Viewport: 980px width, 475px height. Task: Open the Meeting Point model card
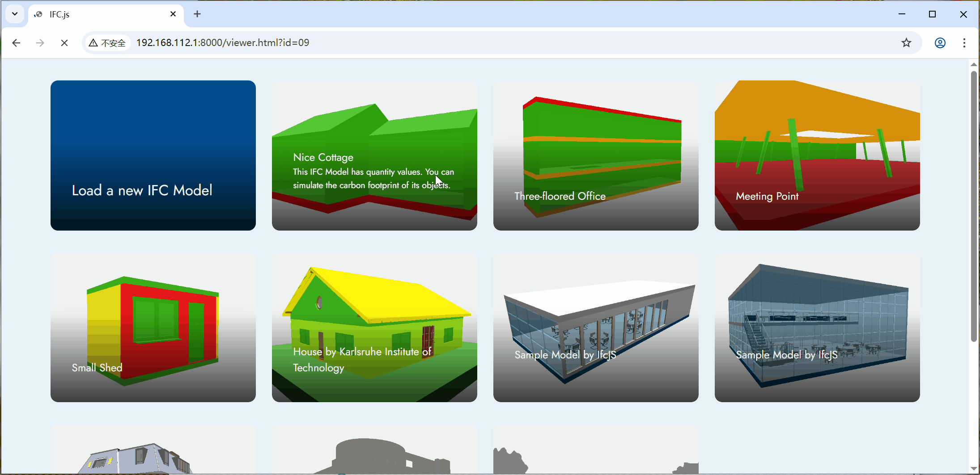(x=817, y=156)
